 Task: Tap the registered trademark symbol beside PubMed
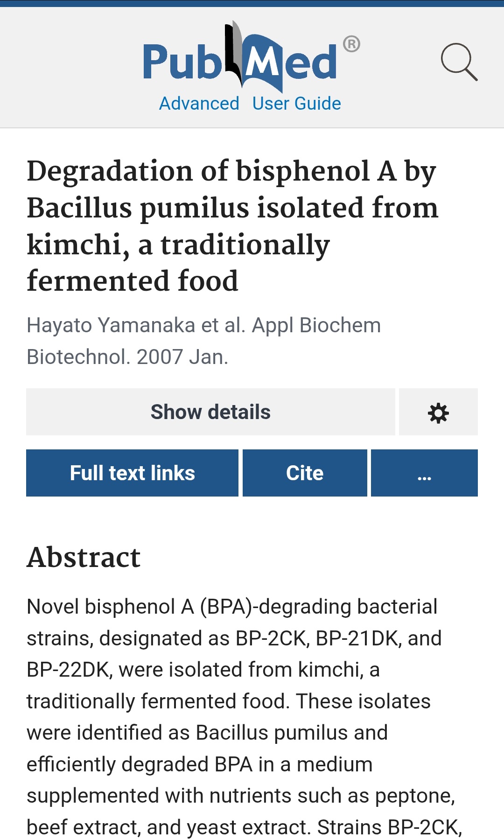[351, 44]
